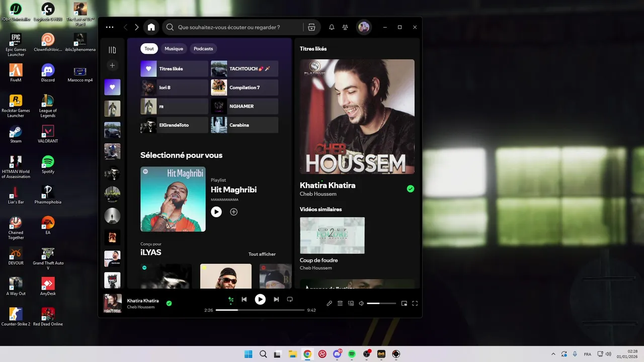The image size is (644, 362).
Task: Add Hit Maghribi to library with plus
Action: [233, 212]
